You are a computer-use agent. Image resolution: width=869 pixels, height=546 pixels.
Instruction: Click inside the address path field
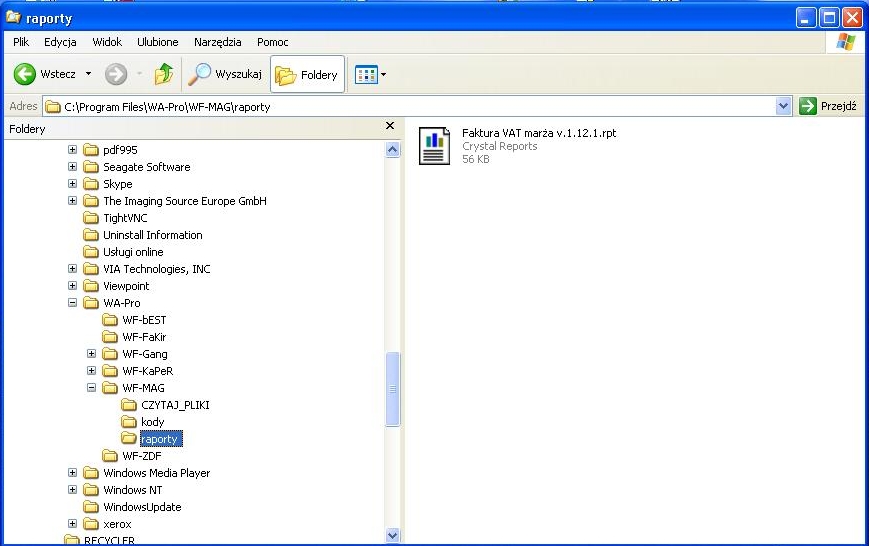click(400, 106)
